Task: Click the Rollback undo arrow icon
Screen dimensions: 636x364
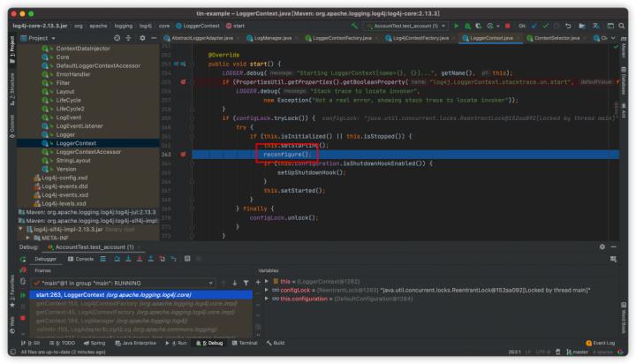Action: click(x=568, y=26)
